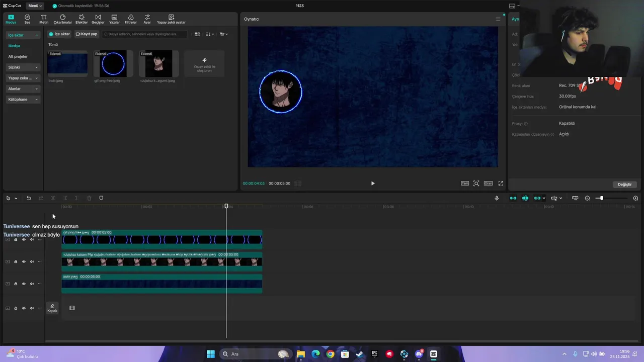Click the Değiştir button

pyautogui.click(x=624, y=185)
